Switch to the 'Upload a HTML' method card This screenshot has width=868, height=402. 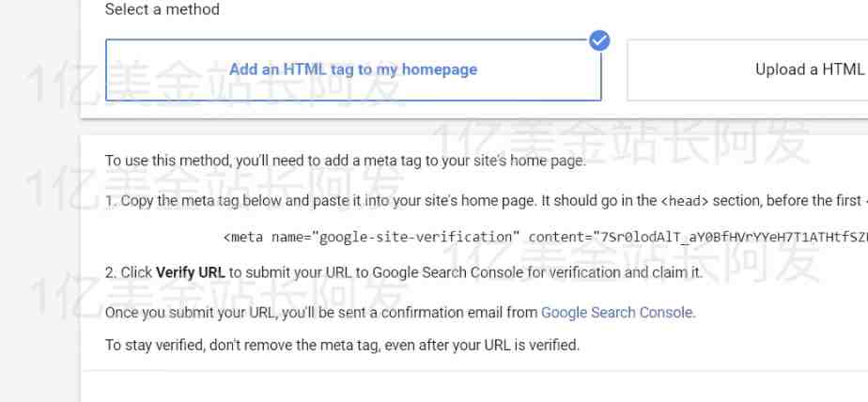[x=748, y=70]
